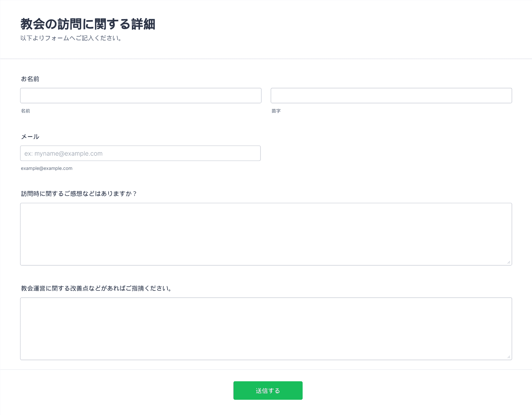This screenshot has width=532, height=415.
Task: Click the first name (名前) input field
Action: (x=141, y=96)
